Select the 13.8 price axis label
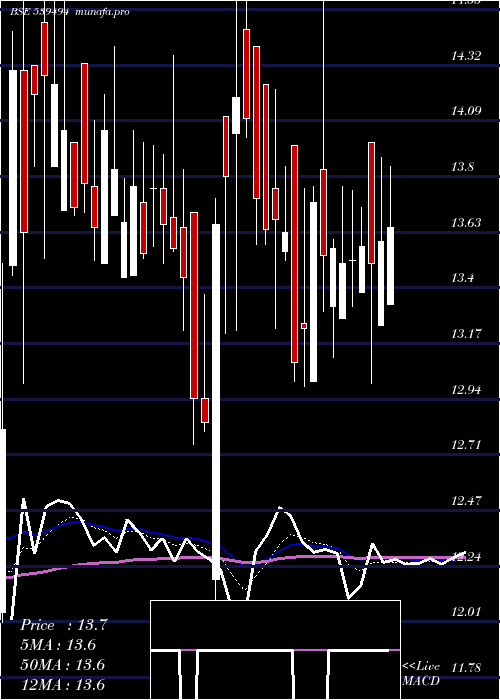Screen dimensions: 500x700 [462, 167]
